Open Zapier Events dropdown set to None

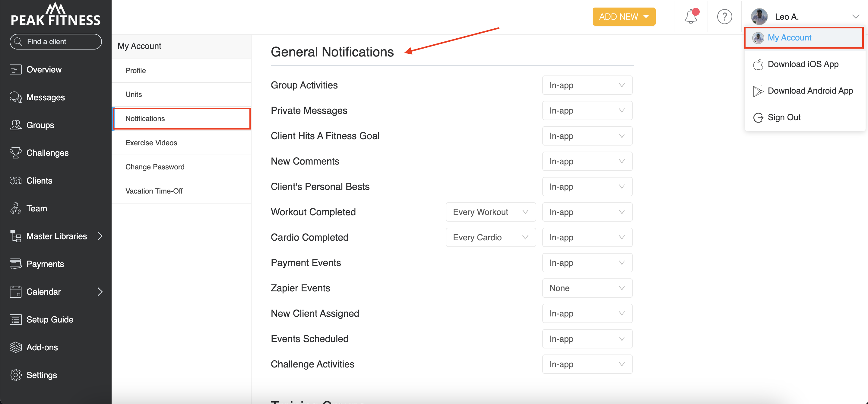pyautogui.click(x=587, y=288)
